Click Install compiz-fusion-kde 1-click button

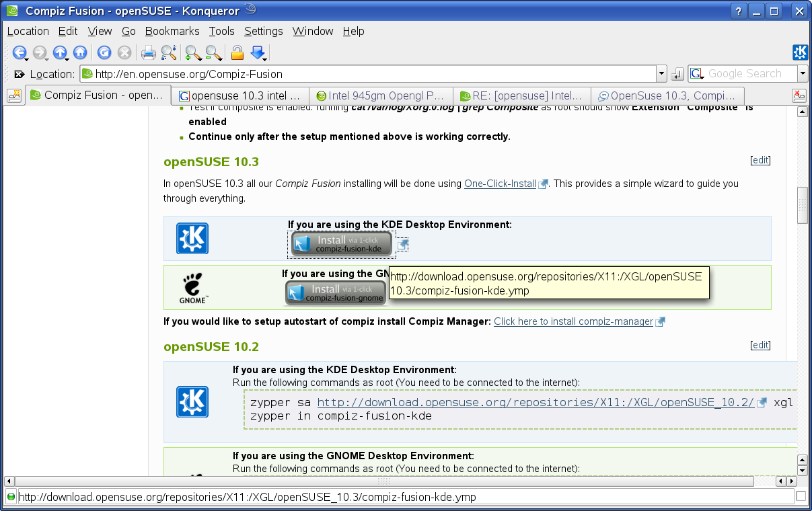(342, 243)
